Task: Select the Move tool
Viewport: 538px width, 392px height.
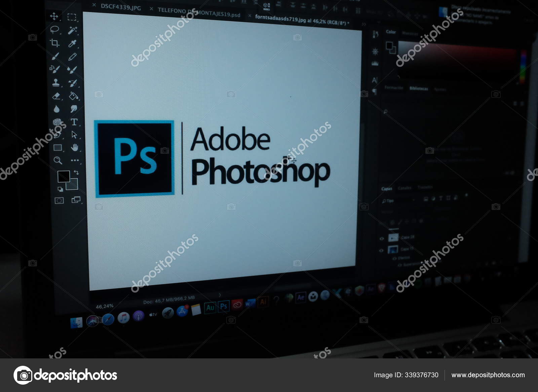Action: [54, 16]
